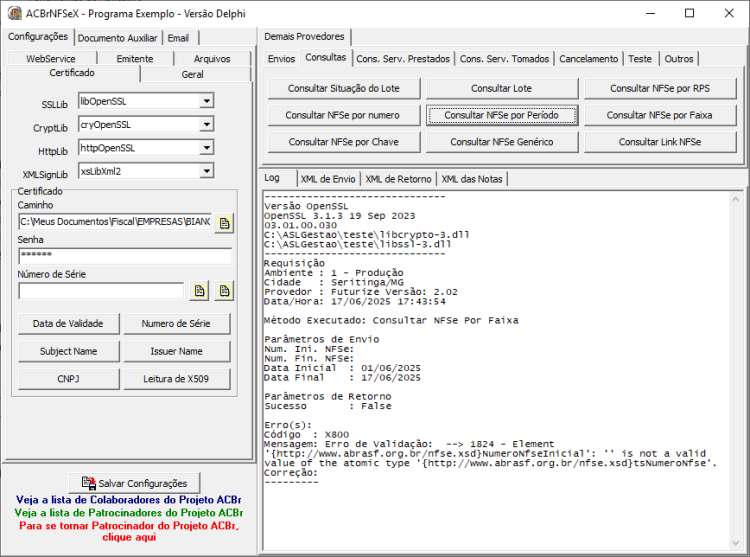Click the log scrollbar down arrow
Viewport: 750px width, 557px height.
(736, 543)
